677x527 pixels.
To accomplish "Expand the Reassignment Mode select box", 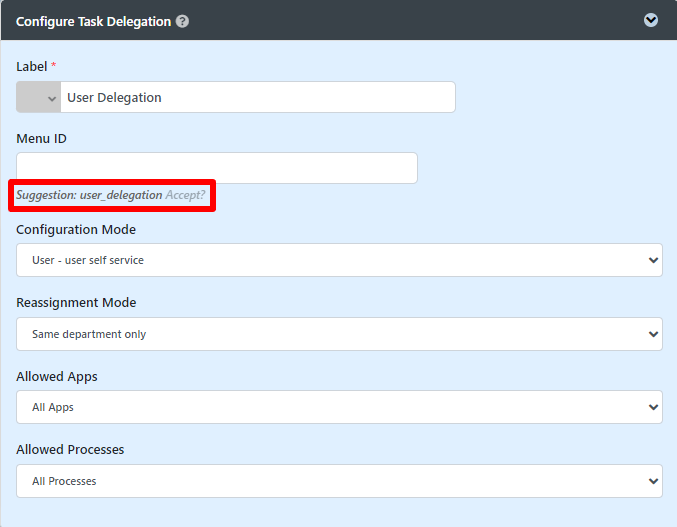I will coord(339,334).
